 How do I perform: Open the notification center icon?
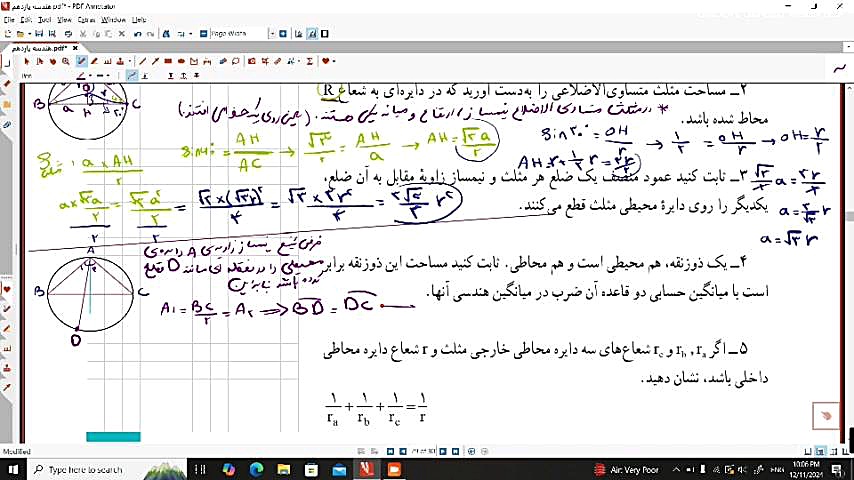(x=837, y=469)
